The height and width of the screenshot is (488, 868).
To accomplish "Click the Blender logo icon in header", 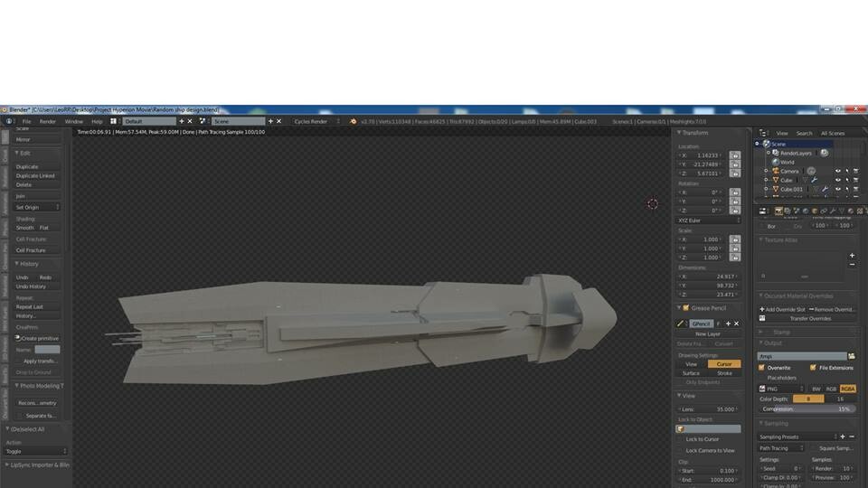I will (x=353, y=121).
